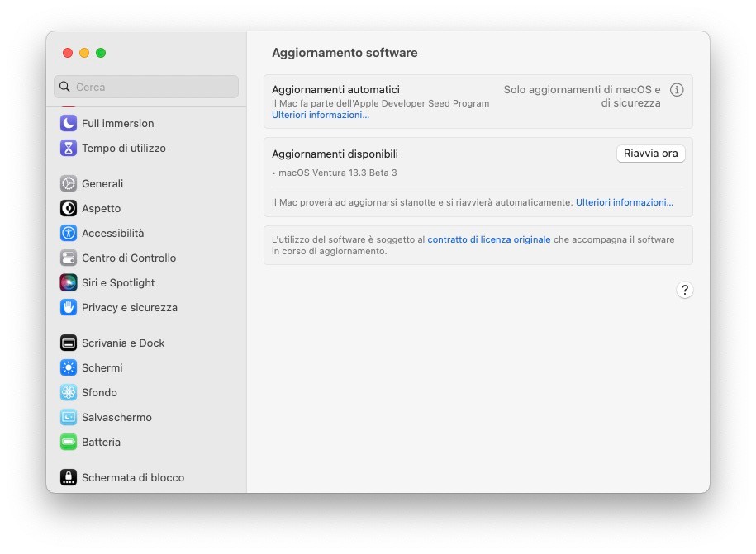Open Full immersion moon icon
This screenshot has width=756, height=554.
tap(68, 123)
